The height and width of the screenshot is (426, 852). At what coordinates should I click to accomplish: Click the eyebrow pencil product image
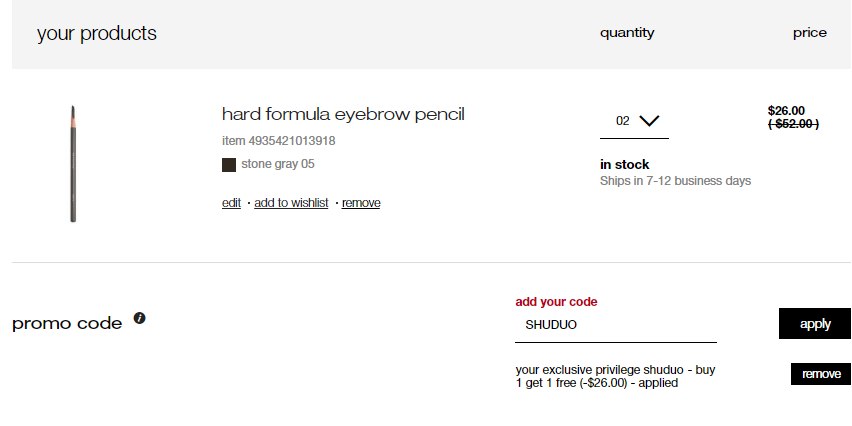73,164
